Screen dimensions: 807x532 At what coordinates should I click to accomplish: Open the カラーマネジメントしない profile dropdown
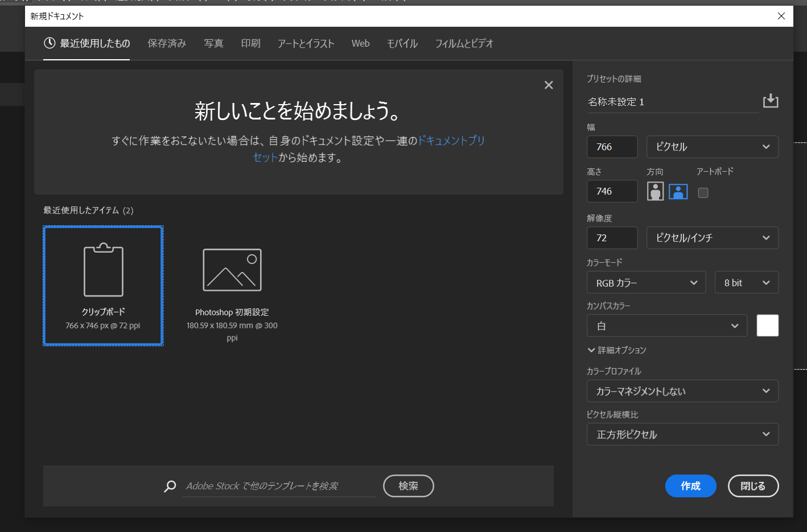click(682, 391)
